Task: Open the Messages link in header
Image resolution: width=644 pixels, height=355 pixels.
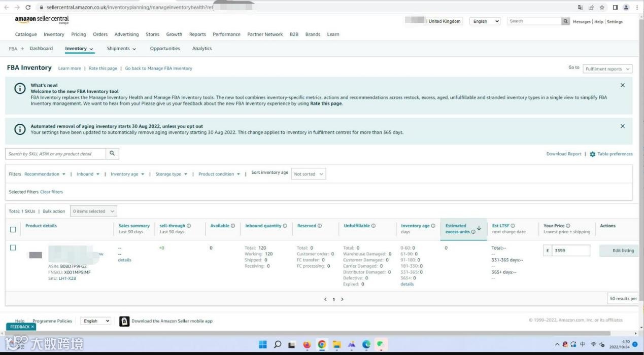Action: [x=582, y=22]
